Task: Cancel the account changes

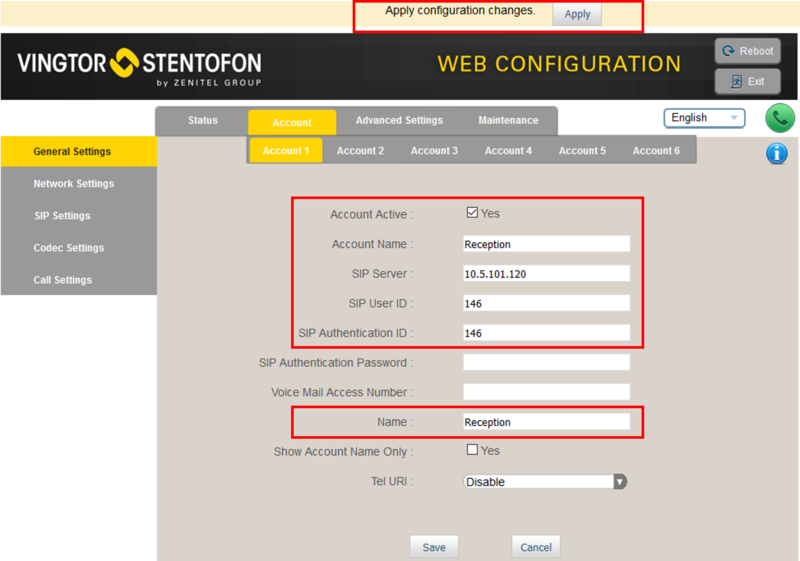Action: (536, 547)
